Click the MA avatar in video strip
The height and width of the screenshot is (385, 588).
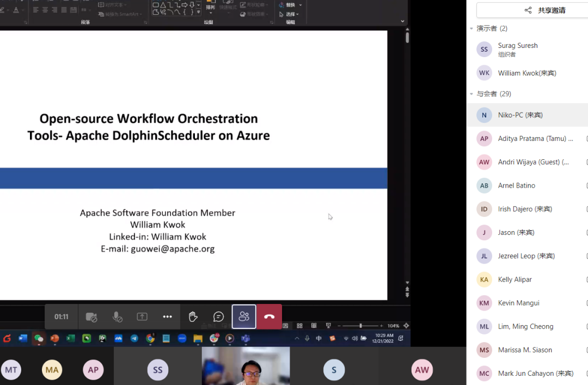click(x=52, y=370)
